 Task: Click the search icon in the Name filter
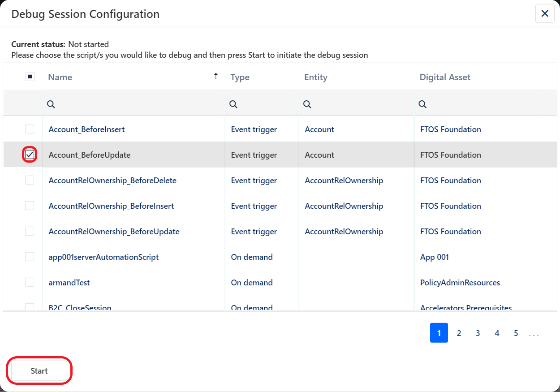[x=51, y=104]
